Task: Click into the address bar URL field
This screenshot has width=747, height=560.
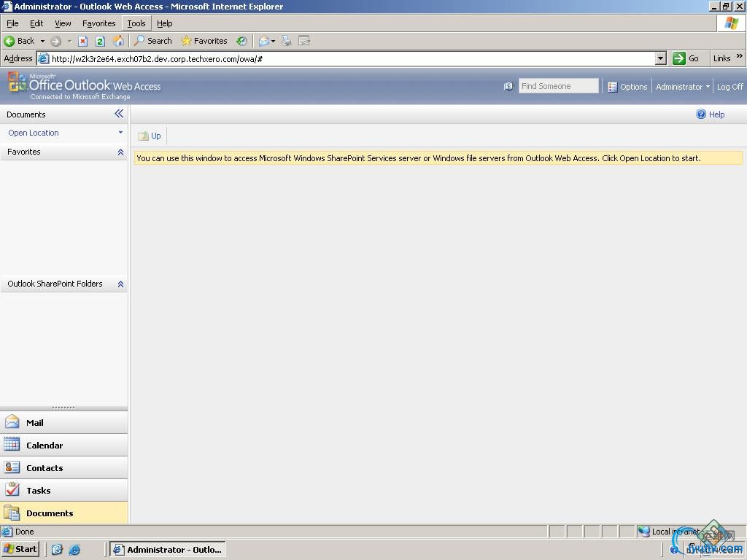Action: 352,58
